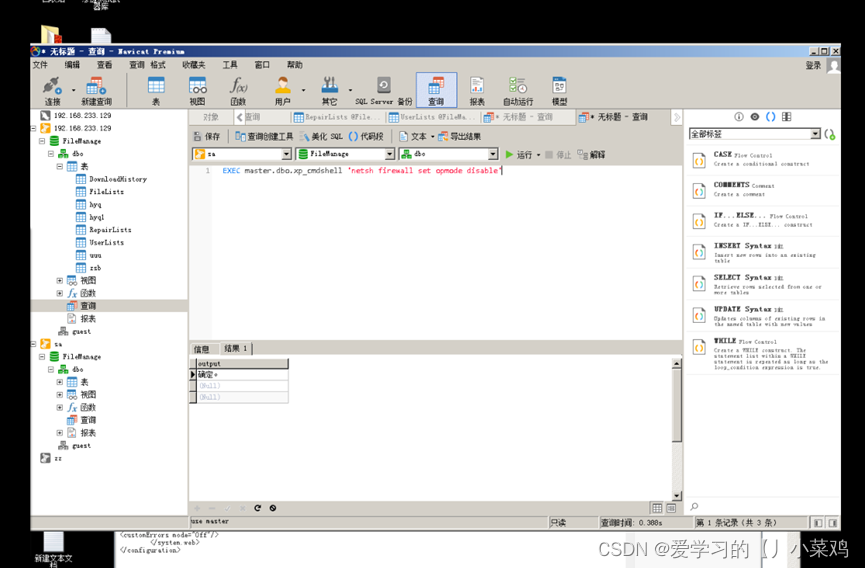Switch to the 信息 (Info) results tab
The width and height of the screenshot is (865, 568).
pyautogui.click(x=202, y=349)
